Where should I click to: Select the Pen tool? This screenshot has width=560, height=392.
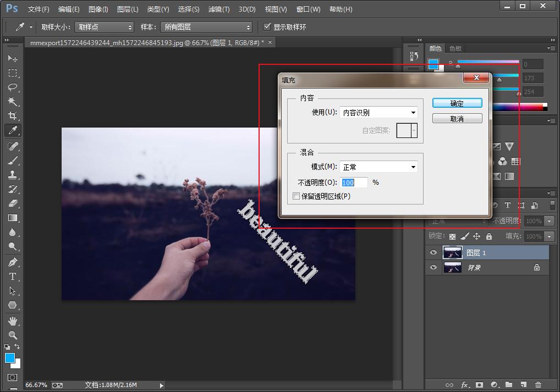(13, 262)
